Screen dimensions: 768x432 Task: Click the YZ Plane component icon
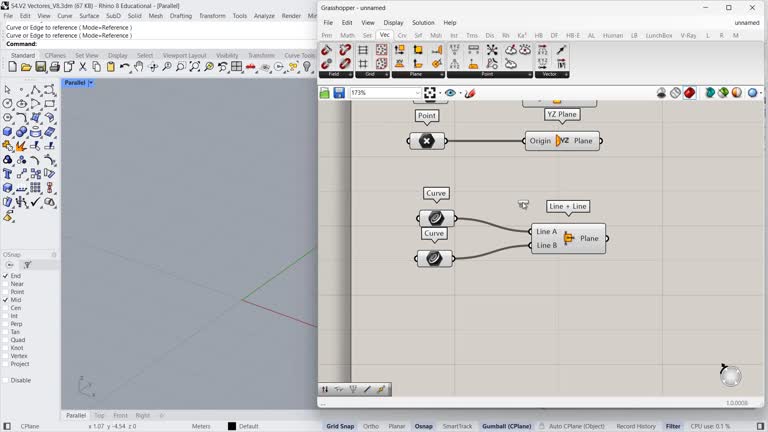[x=562, y=141]
